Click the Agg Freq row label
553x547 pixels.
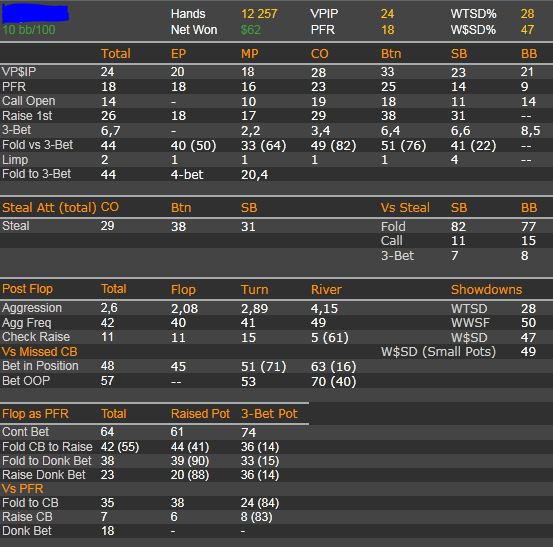pos(26,323)
